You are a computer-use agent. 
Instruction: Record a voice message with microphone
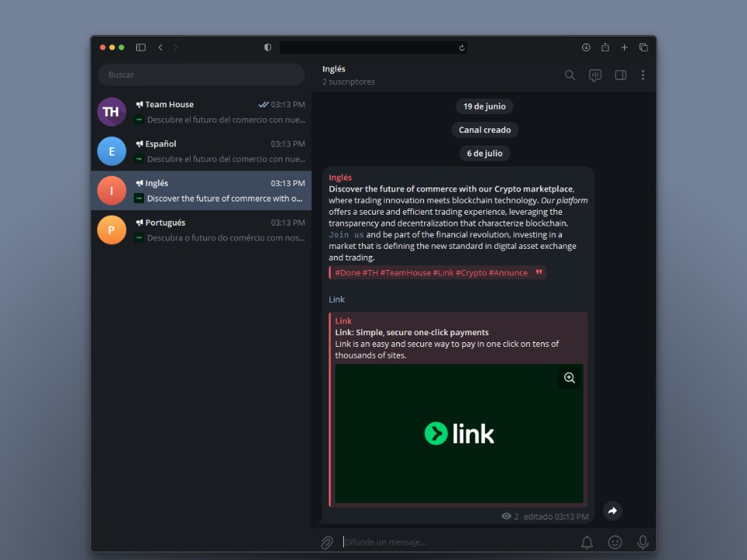tap(643, 542)
